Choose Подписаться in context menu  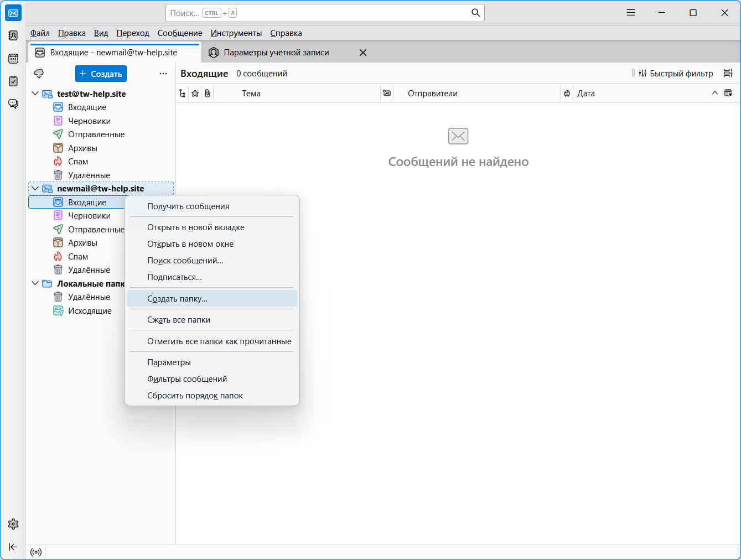(x=212, y=277)
